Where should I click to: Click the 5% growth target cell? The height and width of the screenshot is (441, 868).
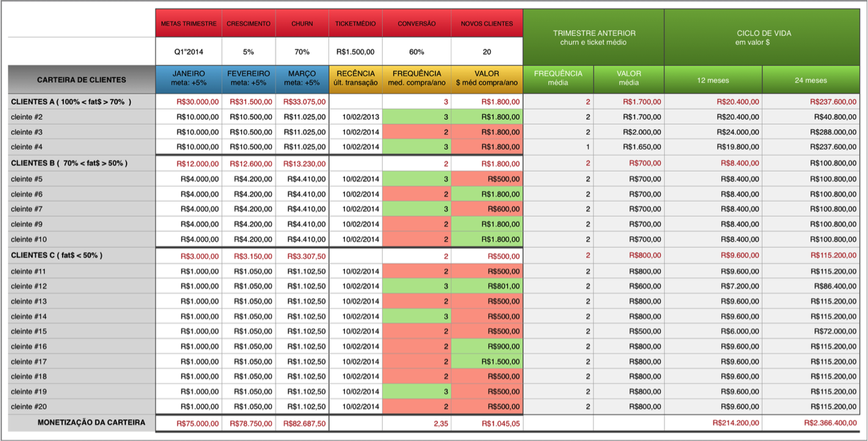coord(249,51)
